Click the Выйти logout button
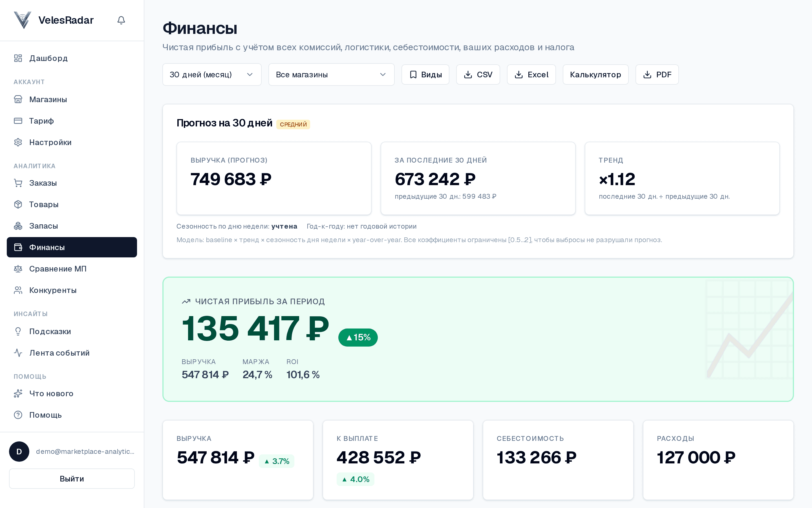Screen dimensions: 812x508 click(72, 478)
